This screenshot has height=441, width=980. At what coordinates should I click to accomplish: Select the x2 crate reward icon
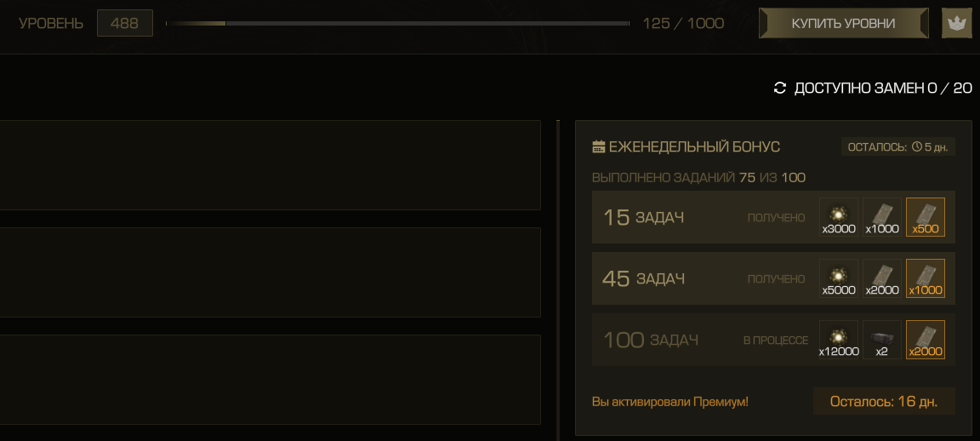pos(882,340)
